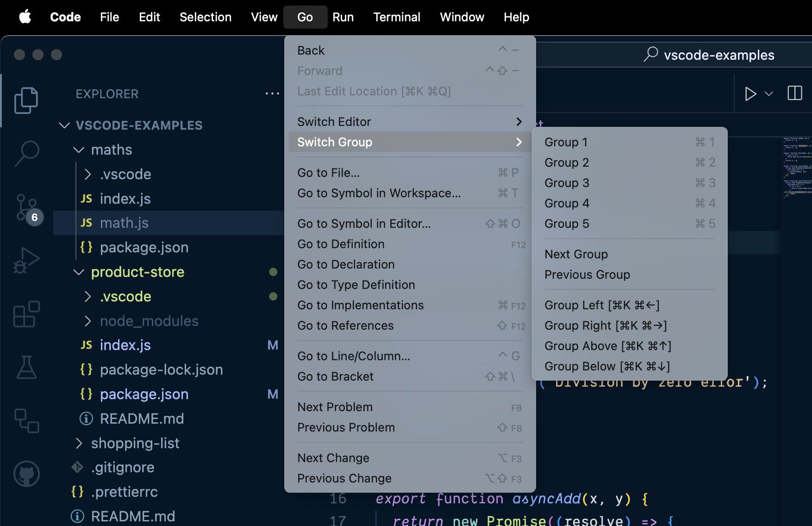Click the Apple menu logo
The height and width of the screenshot is (526, 812).
pos(25,17)
